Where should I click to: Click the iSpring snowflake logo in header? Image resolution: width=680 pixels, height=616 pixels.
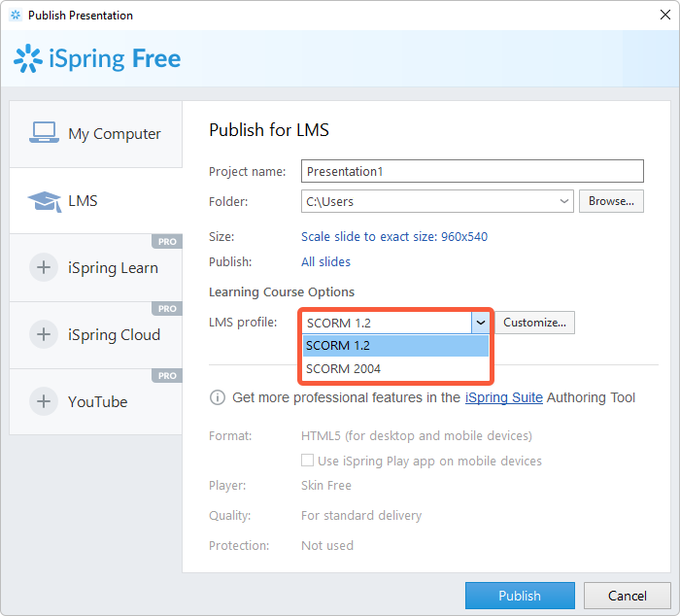[28, 58]
